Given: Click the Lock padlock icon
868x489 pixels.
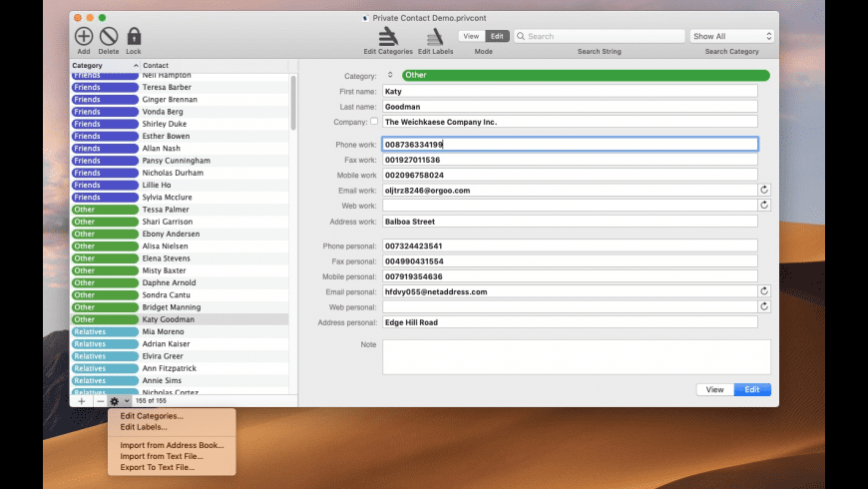Looking at the screenshot, I should pyautogui.click(x=134, y=37).
